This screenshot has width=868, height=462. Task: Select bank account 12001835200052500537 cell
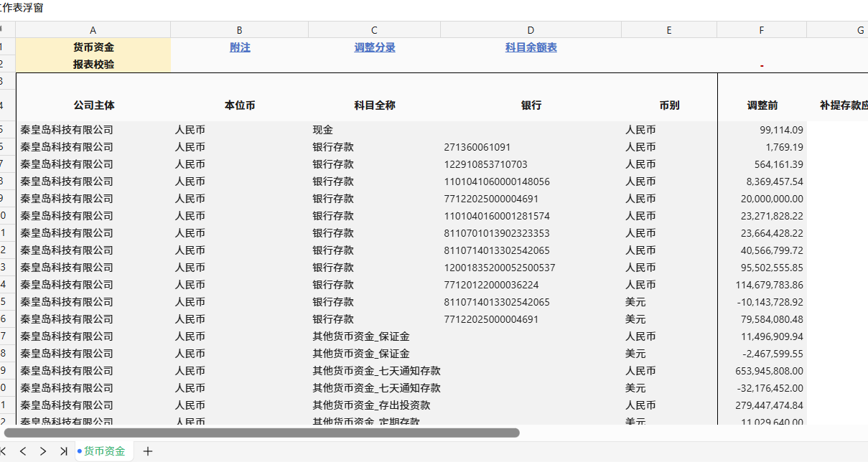(531, 268)
